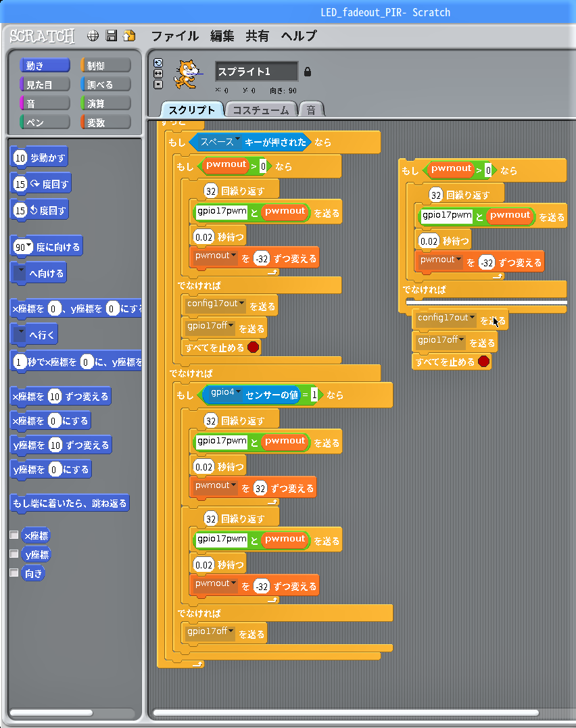576x728 pixels.
Task: Open the gpio4 sensor dropdown
Action: [x=239, y=392]
